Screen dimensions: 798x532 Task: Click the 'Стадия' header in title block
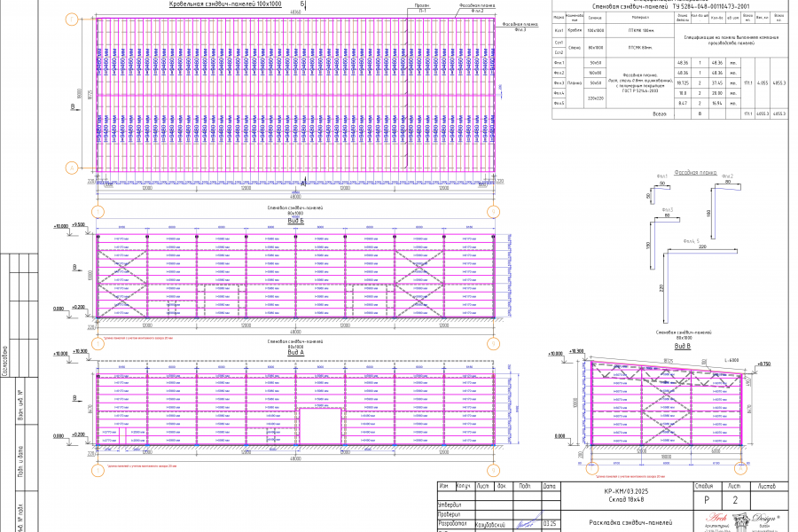pyautogui.click(x=704, y=486)
